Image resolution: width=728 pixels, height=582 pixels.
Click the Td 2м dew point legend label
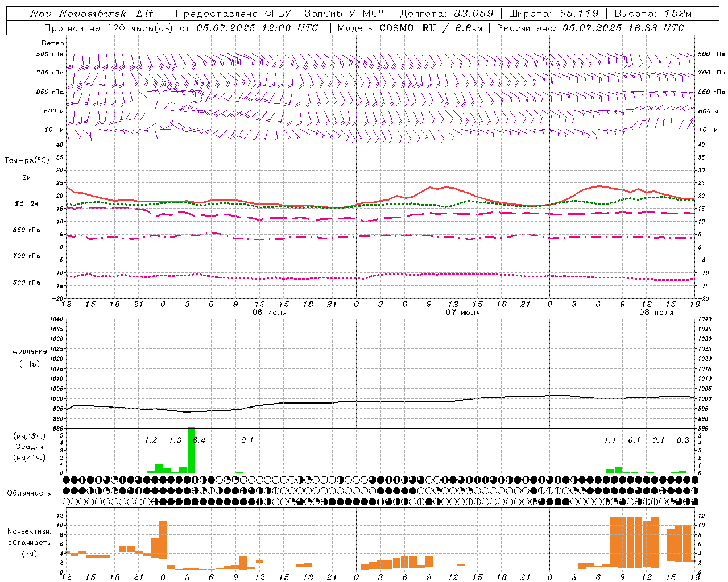pos(27,203)
